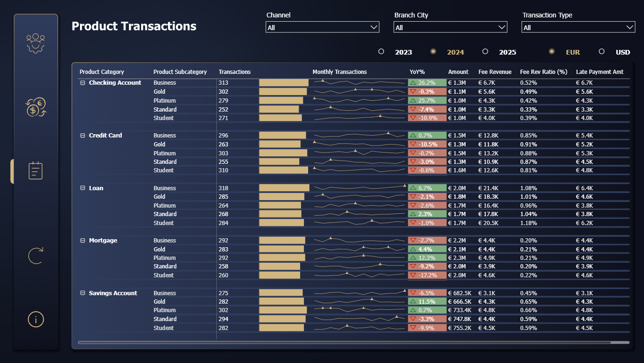This screenshot has width=644, height=363.
Task: Select Student subcategory under Savings Account
Action: pyautogui.click(x=164, y=328)
